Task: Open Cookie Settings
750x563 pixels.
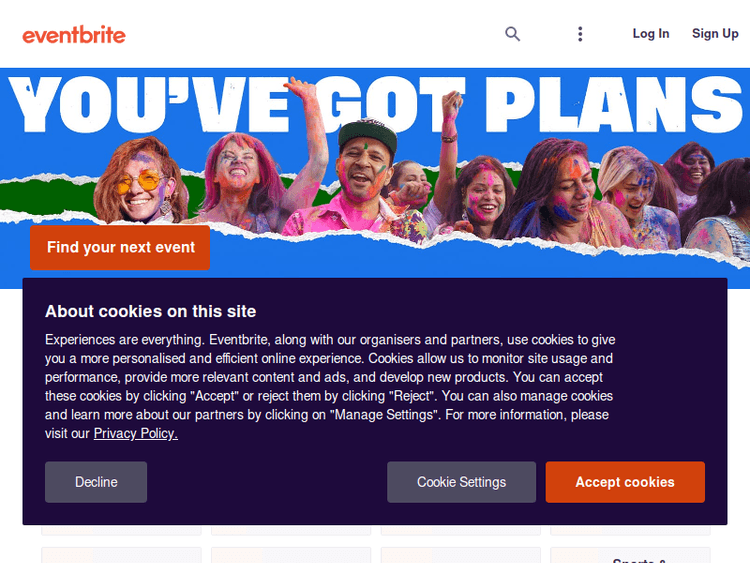Action: coord(461,482)
